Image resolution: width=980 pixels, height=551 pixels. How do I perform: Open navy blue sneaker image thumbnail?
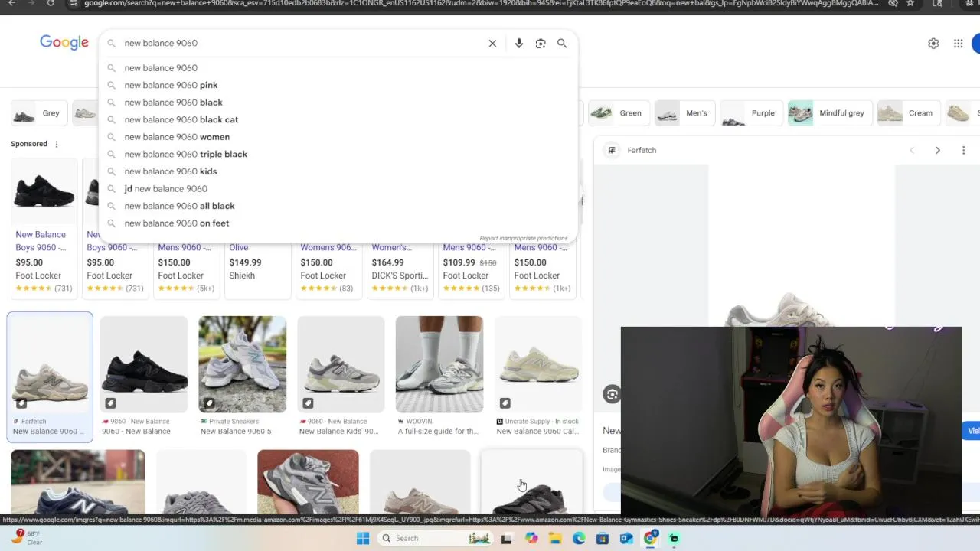coord(77,481)
